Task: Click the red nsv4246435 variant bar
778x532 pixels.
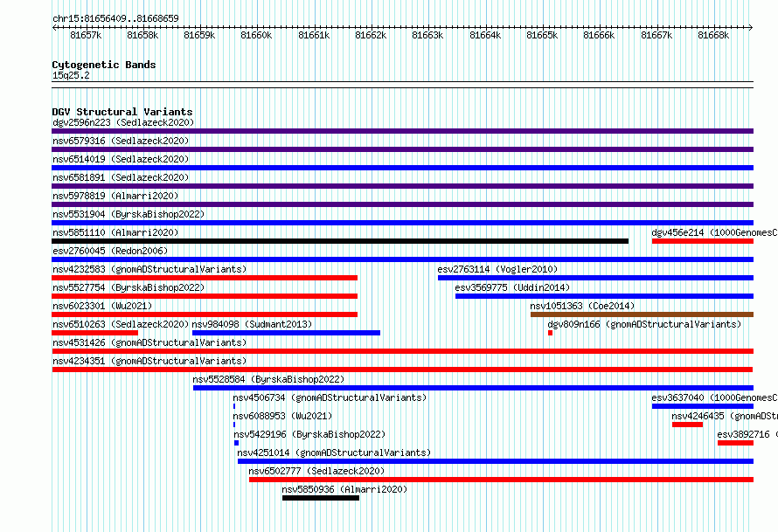Action: click(x=687, y=425)
